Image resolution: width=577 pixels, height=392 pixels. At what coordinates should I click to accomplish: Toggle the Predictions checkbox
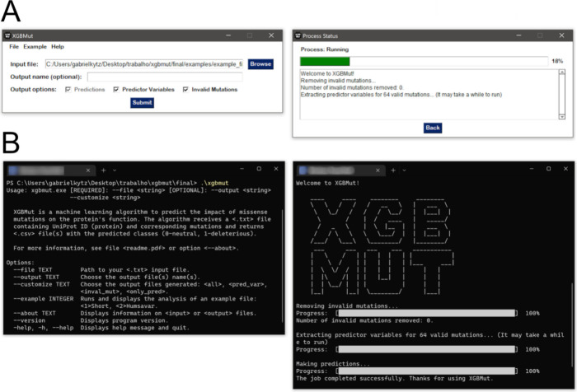coord(68,90)
